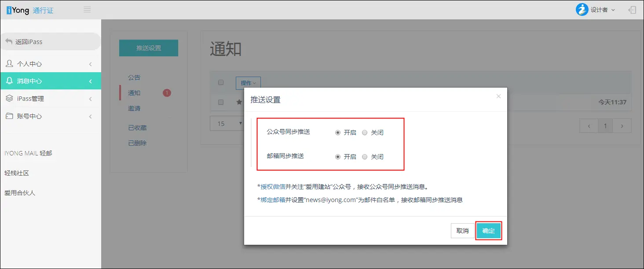Tick the select-all checkbox in list header
Viewport: 644px width, 269px height.
(221, 82)
